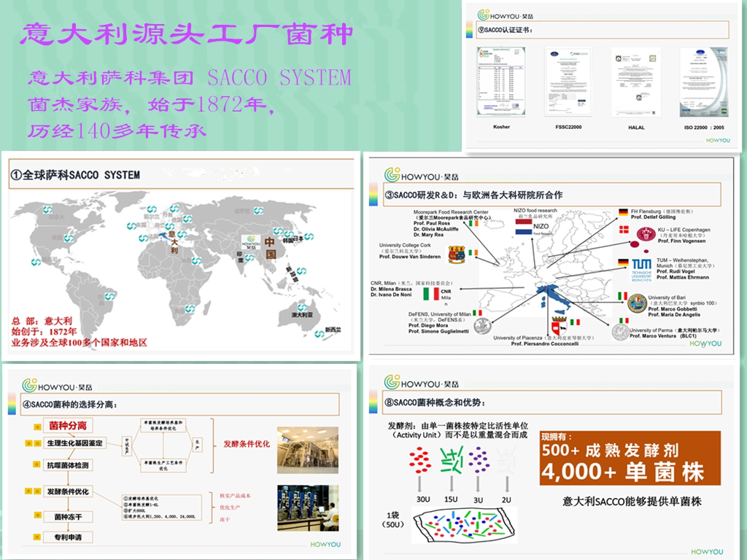
Task: Click the 菌种分离 flowchart box
Action: tap(68, 425)
